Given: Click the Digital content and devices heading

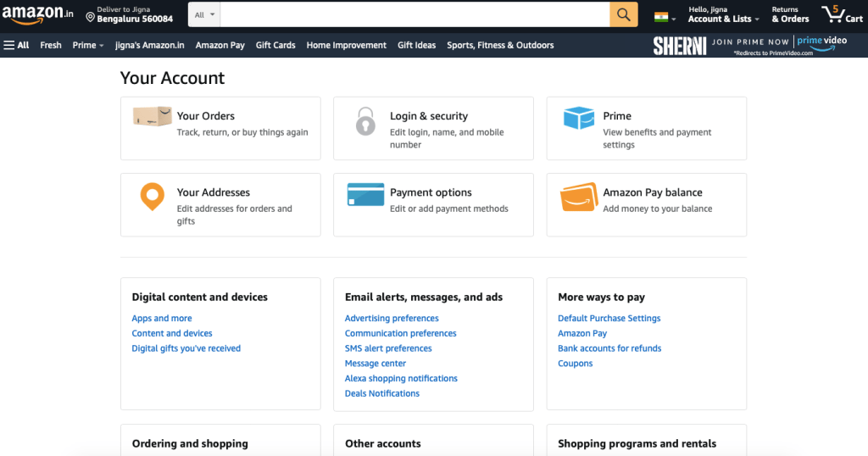Looking at the screenshot, I should tap(199, 298).
